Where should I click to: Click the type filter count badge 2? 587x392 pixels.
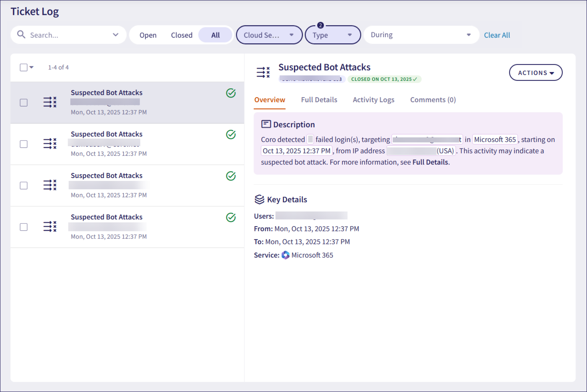320,25
